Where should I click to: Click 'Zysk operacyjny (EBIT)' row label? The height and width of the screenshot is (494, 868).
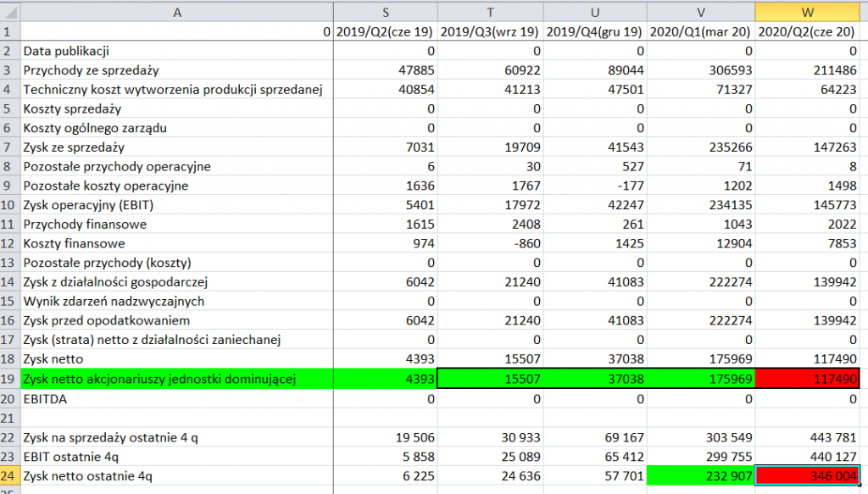coord(176,205)
